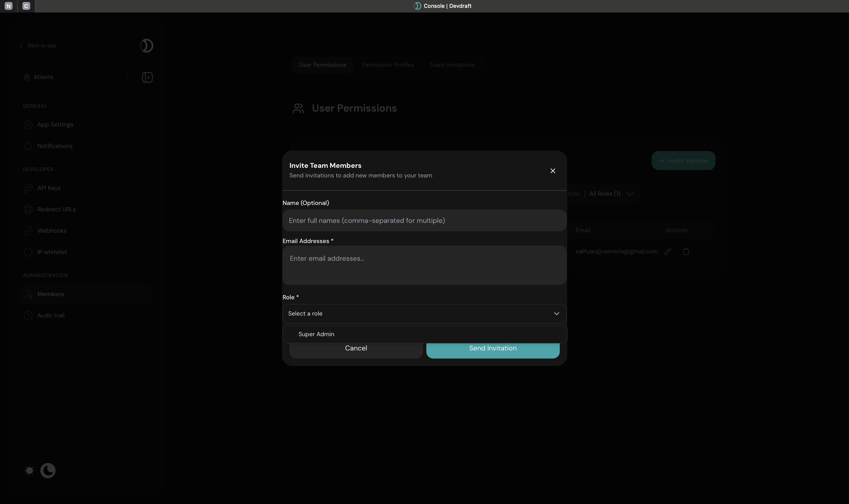849x504 pixels.
Task: Select IP whitelist in the sidebar
Action: pyautogui.click(x=52, y=252)
